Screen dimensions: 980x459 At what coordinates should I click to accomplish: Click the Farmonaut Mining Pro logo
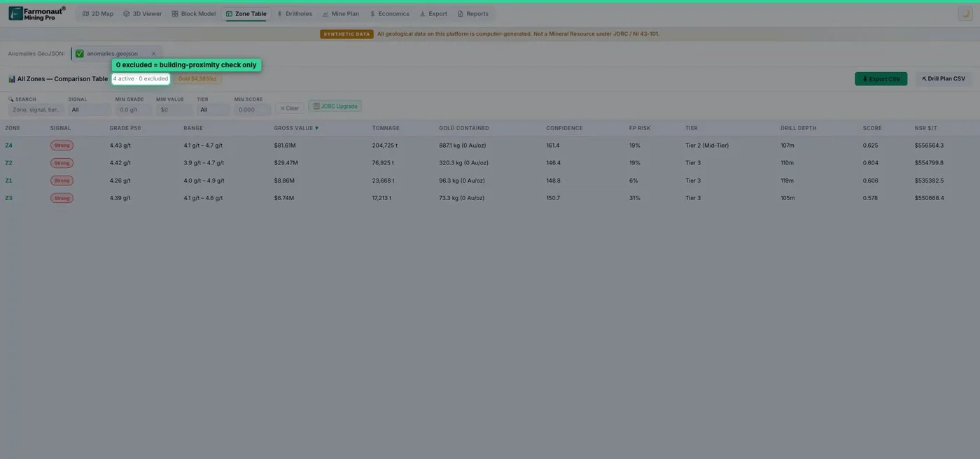coord(37,13)
